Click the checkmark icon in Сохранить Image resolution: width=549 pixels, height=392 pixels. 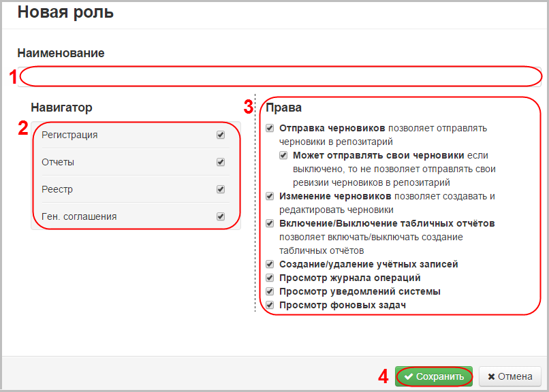[x=408, y=376]
